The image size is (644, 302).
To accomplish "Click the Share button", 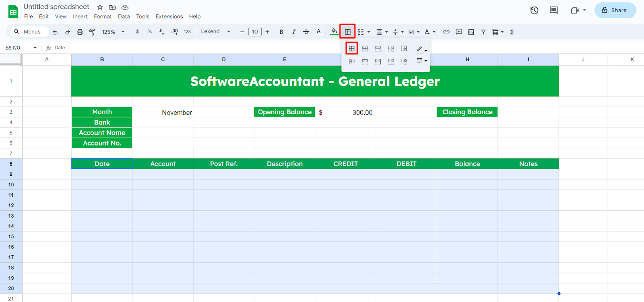I will point(615,10).
